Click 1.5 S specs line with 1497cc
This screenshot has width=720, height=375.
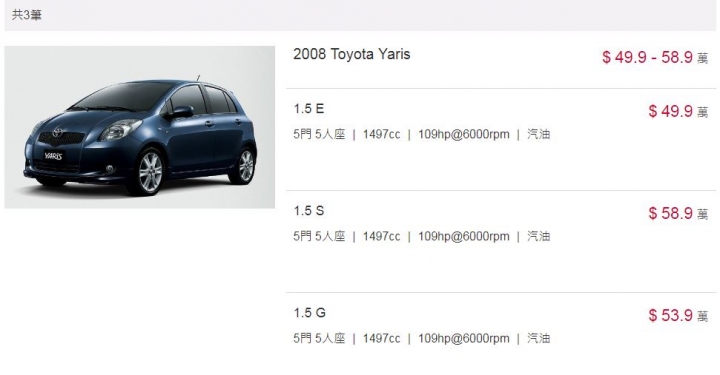tap(422, 236)
